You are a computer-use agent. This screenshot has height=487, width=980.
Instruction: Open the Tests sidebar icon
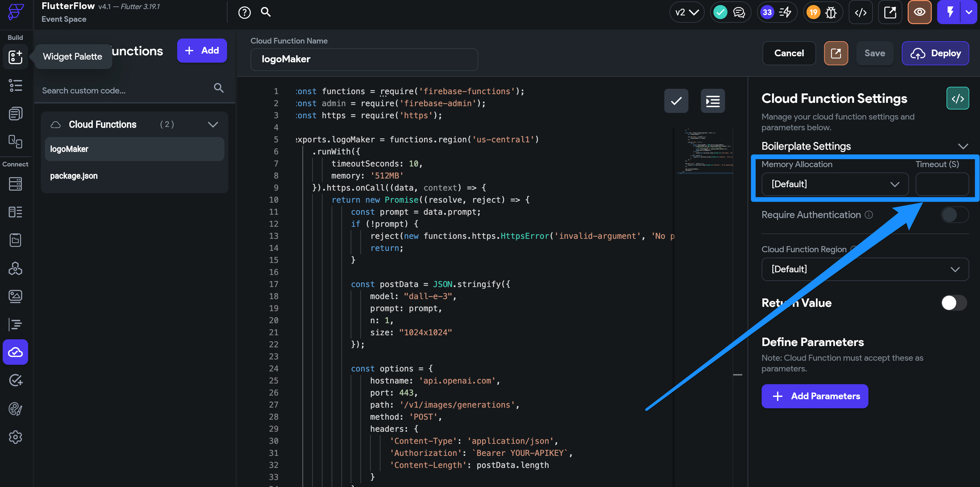(x=16, y=380)
